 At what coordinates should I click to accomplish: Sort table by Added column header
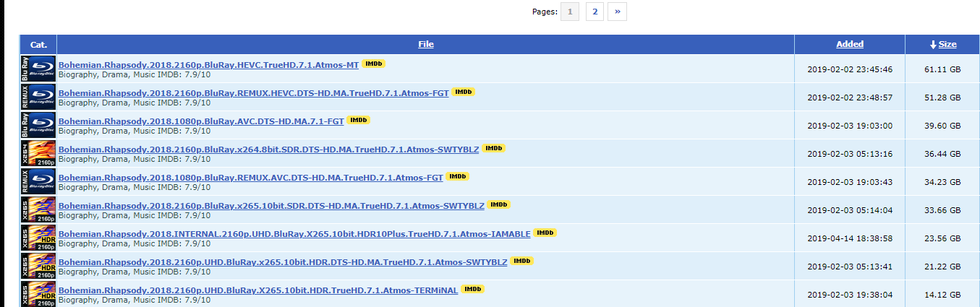tap(850, 44)
